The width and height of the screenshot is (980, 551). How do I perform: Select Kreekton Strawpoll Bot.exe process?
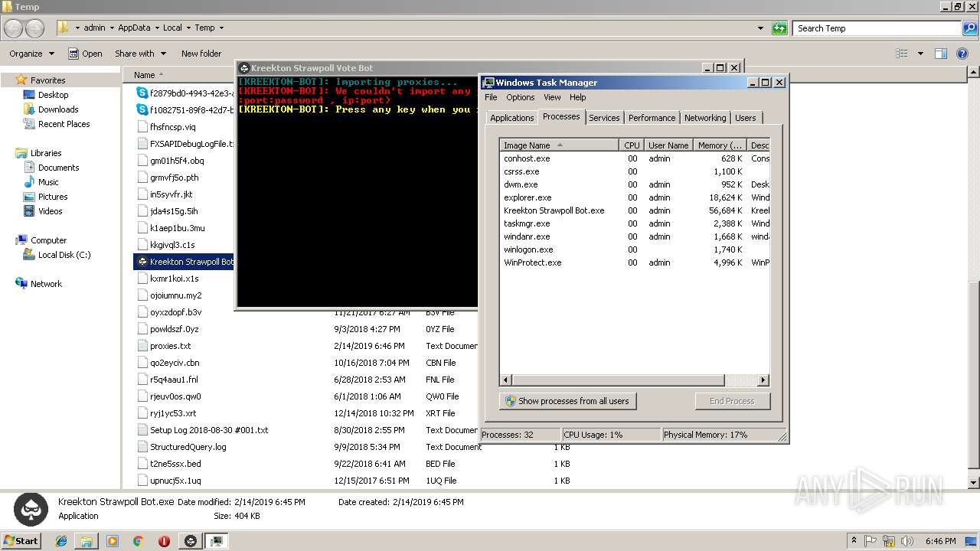pos(635,210)
